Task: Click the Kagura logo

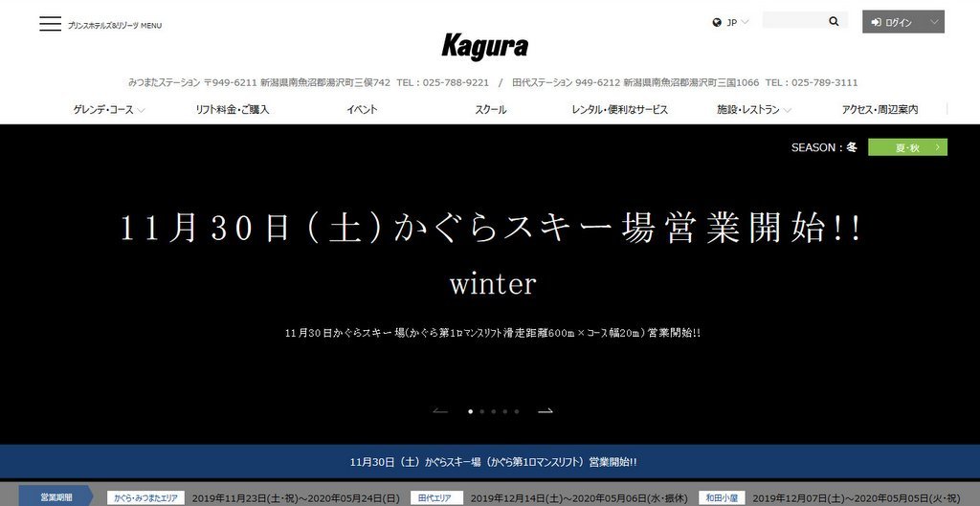Action: click(485, 46)
